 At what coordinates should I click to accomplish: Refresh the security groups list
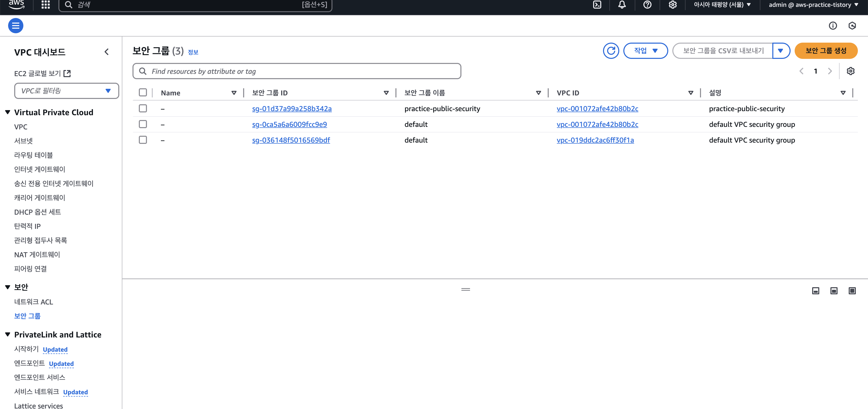pyautogui.click(x=611, y=51)
